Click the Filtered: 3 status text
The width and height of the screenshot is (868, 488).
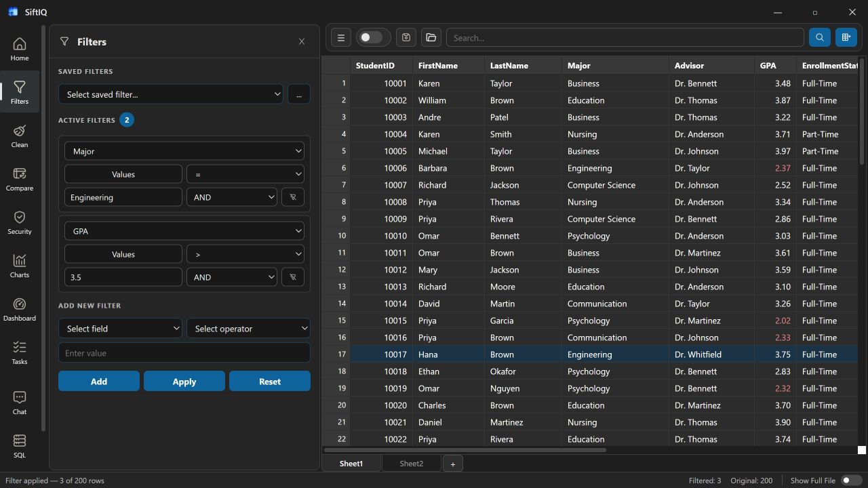click(x=705, y=481)
